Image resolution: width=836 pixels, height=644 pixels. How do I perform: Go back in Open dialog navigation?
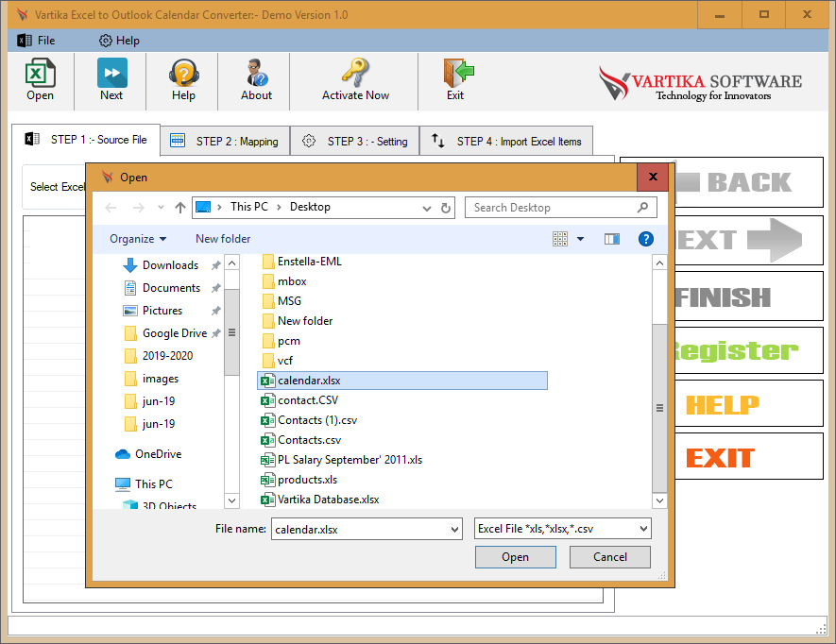pyautogui.click(x=111, y=208)
